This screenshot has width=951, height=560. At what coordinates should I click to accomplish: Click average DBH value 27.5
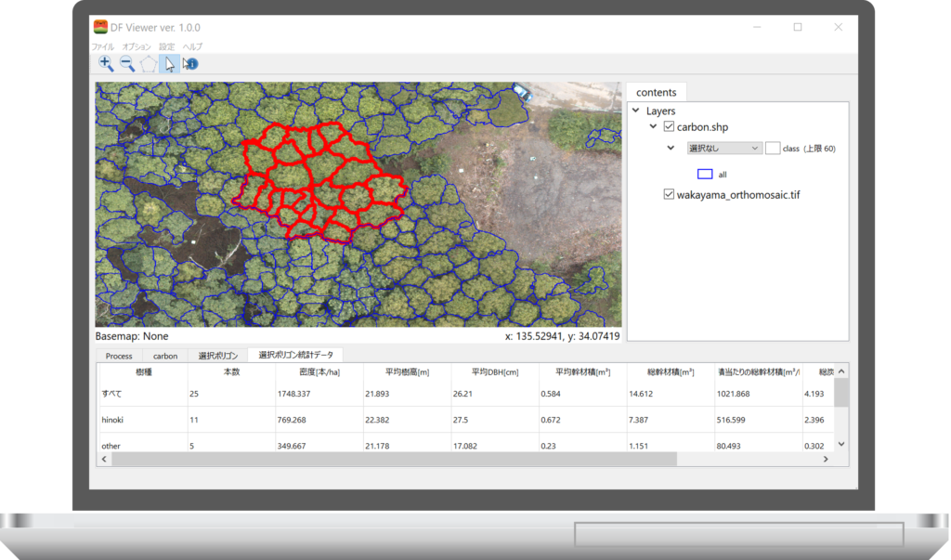(461, 420)
